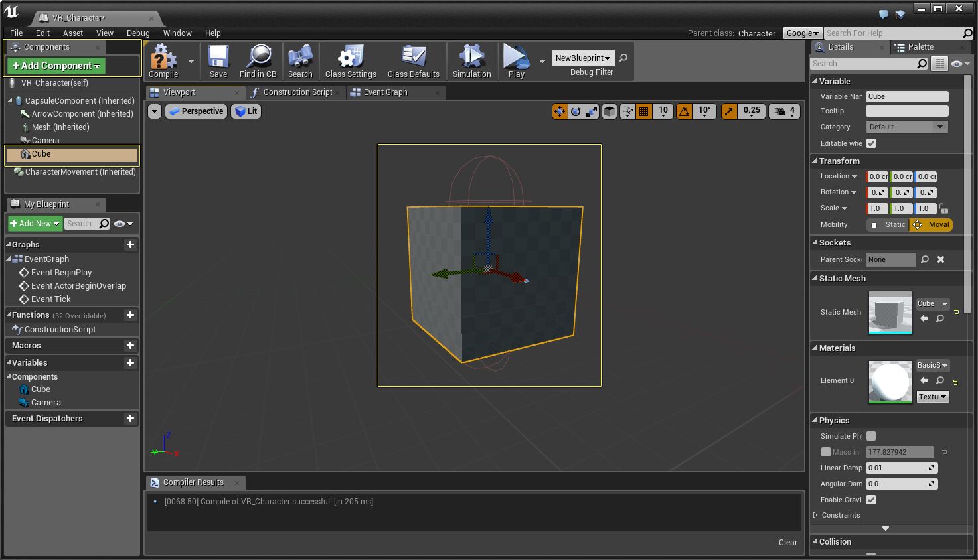
Task: Open the Category Default dropdown
Action: [906, 127]
